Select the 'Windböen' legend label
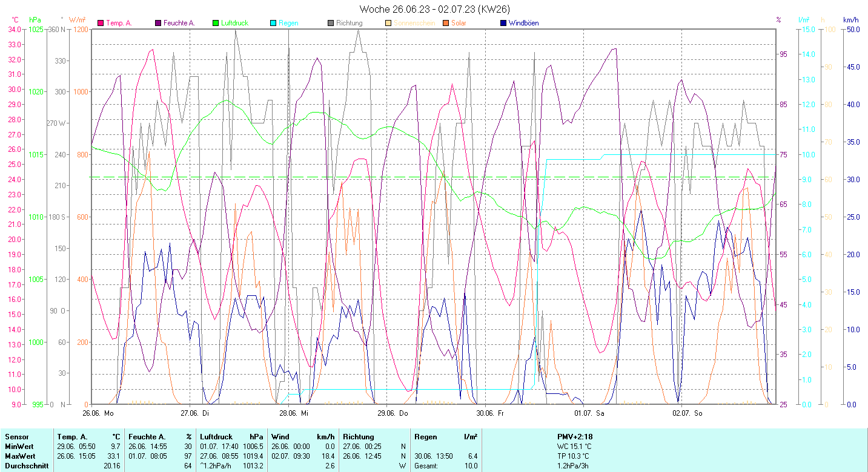The width and height of the screenshot is (868, 472). 523,24
